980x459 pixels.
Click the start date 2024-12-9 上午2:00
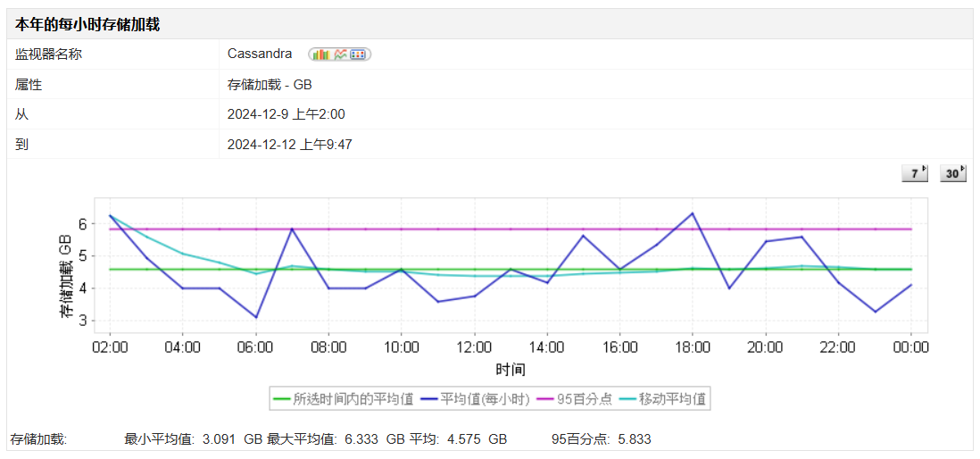coord(287,114)
